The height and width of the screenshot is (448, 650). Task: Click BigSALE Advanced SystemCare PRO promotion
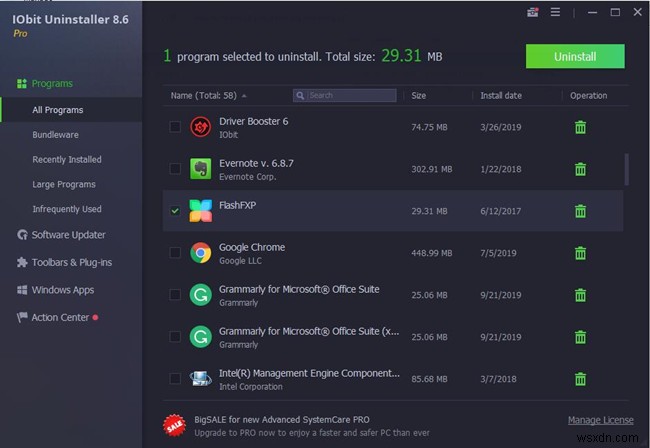pyautogui.click(x=281, y=420)
